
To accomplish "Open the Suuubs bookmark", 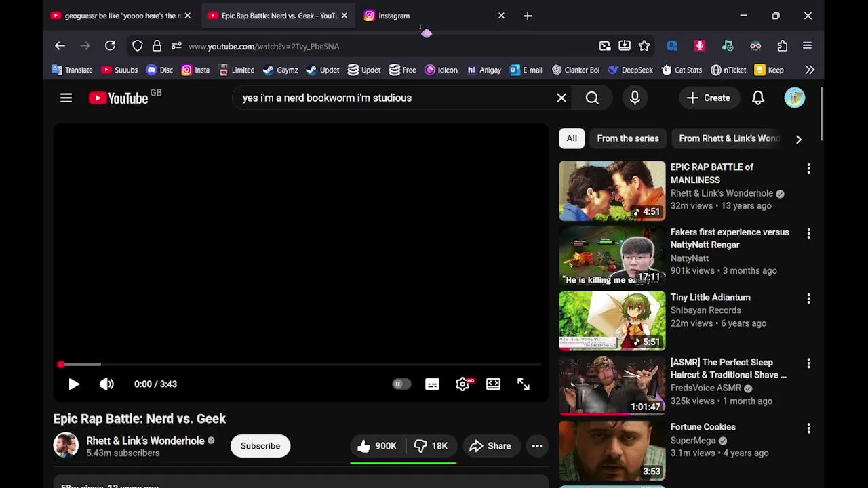I will click(119, 70).
